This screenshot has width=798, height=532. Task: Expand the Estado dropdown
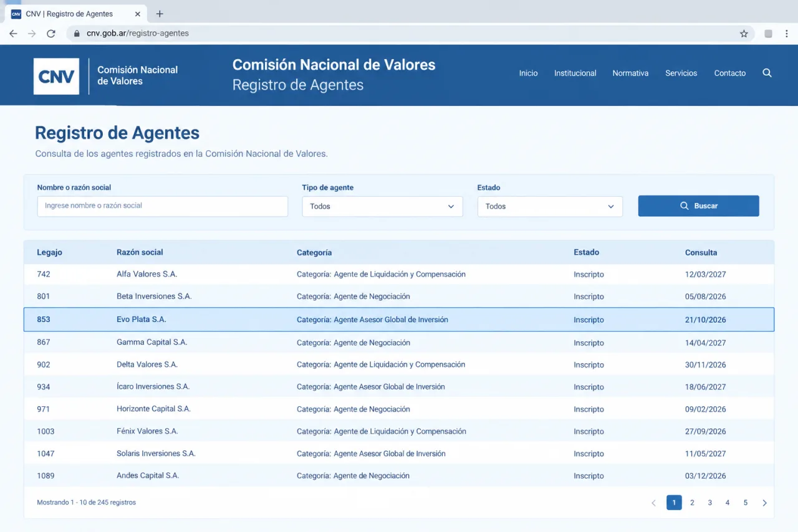pyautogui.click(x=550, y=206)
